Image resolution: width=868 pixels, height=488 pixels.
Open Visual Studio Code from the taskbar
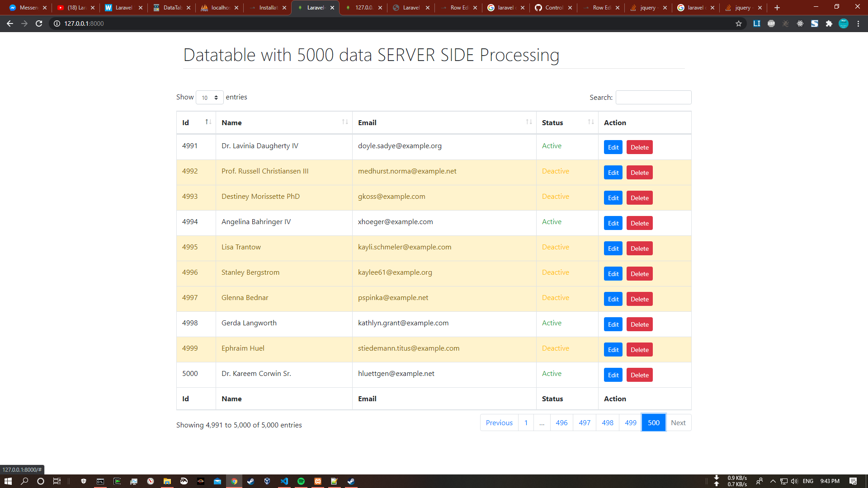click(x=284, y=481)
